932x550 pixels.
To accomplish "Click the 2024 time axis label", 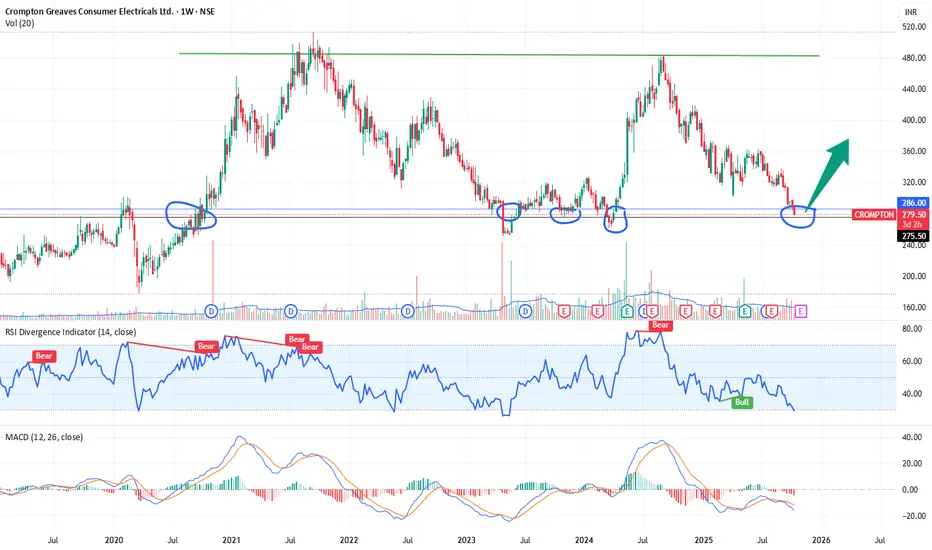I will click(584, 540).
